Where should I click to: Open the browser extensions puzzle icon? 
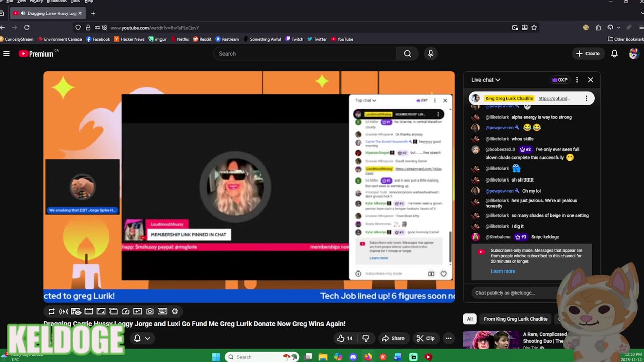(598, 28)
